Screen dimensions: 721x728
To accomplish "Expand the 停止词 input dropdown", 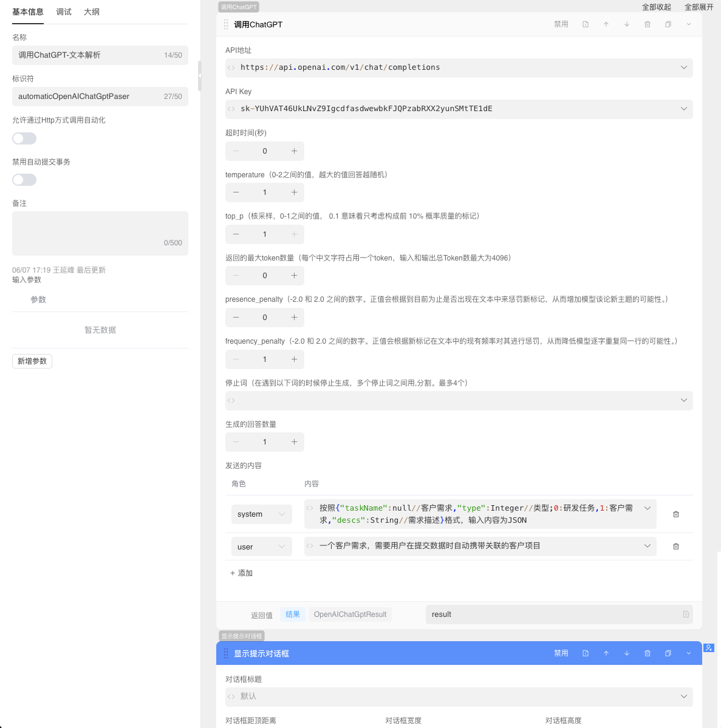I will coord(684,400).
